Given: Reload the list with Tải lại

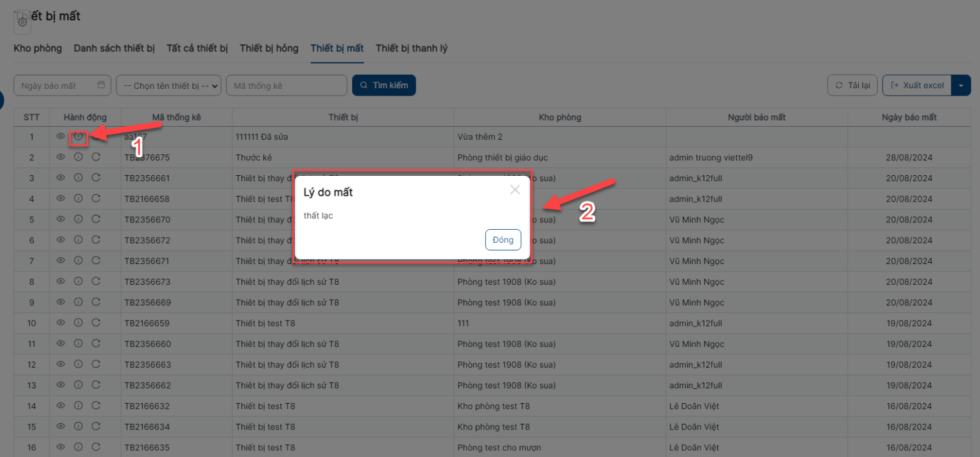Looking at the screenshot, I should [853, 85].
